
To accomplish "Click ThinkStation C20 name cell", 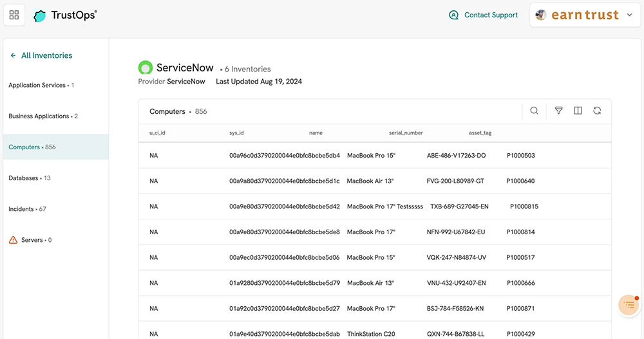I will [x=371, y=334].
